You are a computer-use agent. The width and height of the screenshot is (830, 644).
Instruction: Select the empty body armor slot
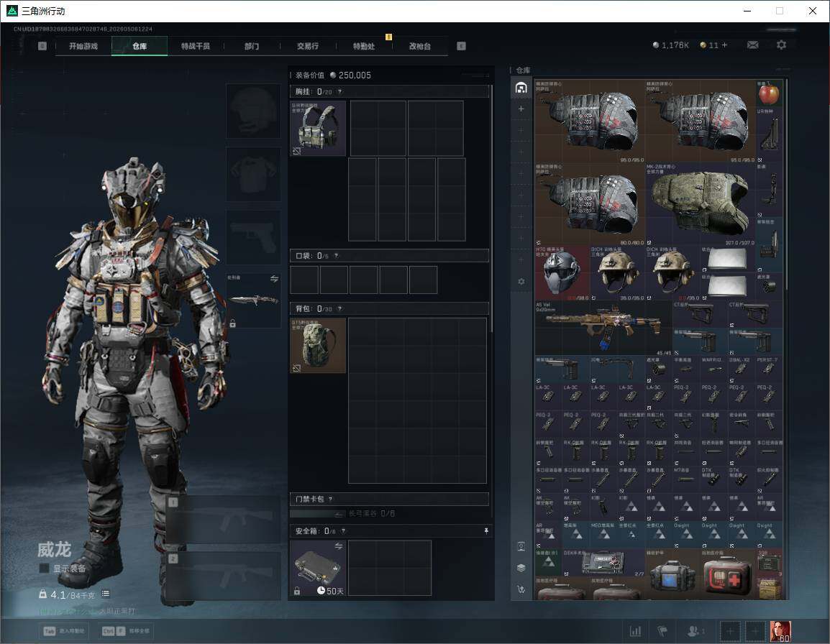coord(254,175)
